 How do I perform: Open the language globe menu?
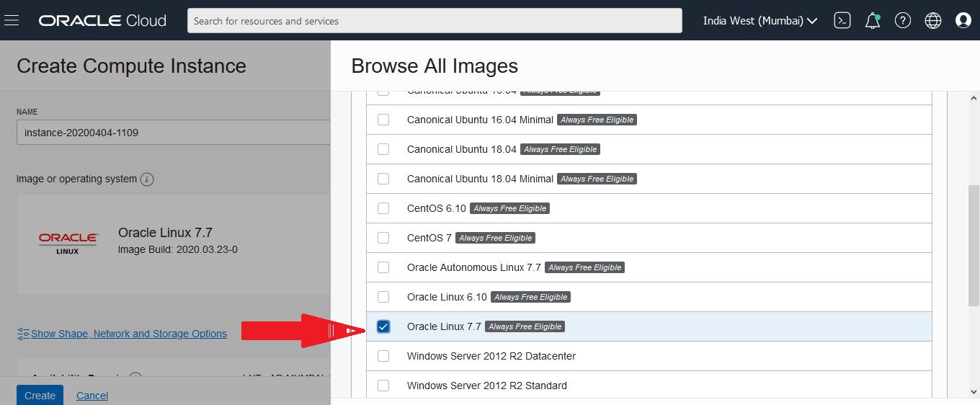933,21
